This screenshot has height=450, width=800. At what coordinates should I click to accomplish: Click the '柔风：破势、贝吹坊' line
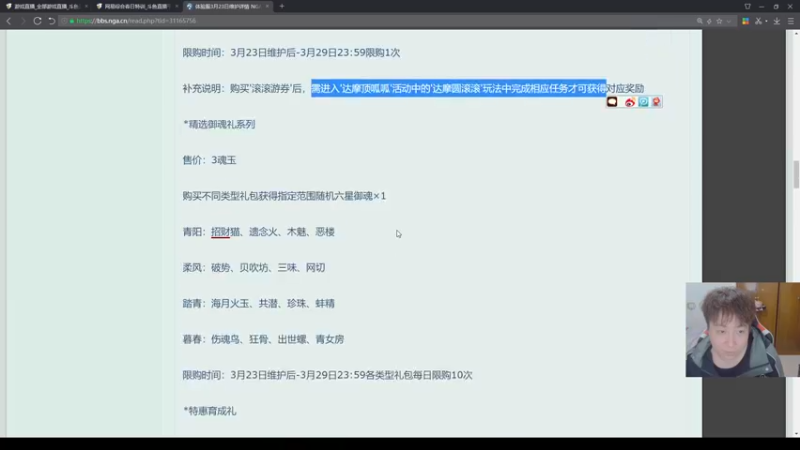click(x=254, y=267)
